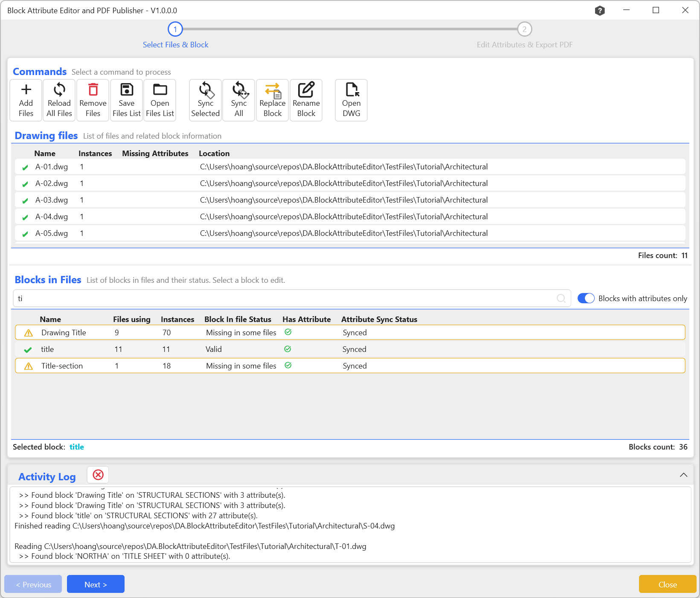Click the orange Close button

[668, 584]
